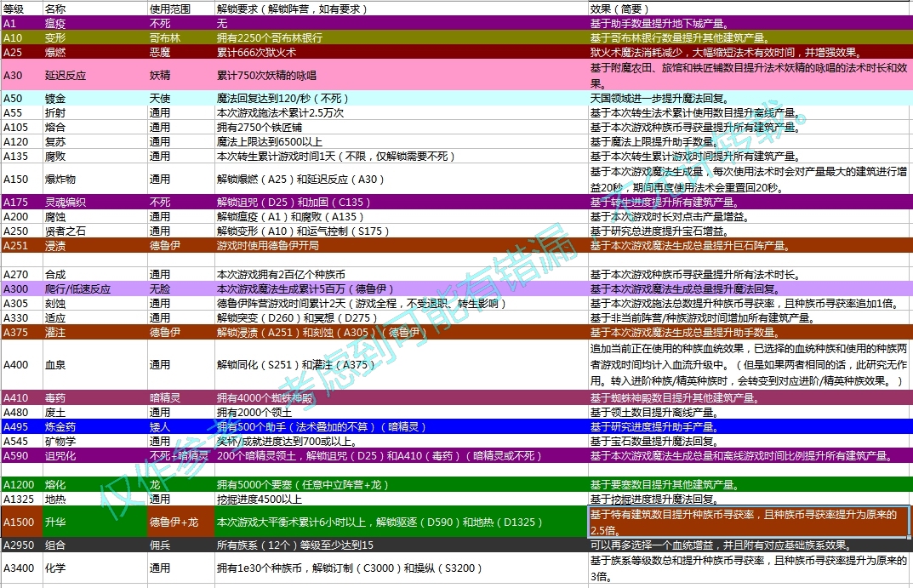Select the 使用范围 header cell

click(x=181, y=9)
